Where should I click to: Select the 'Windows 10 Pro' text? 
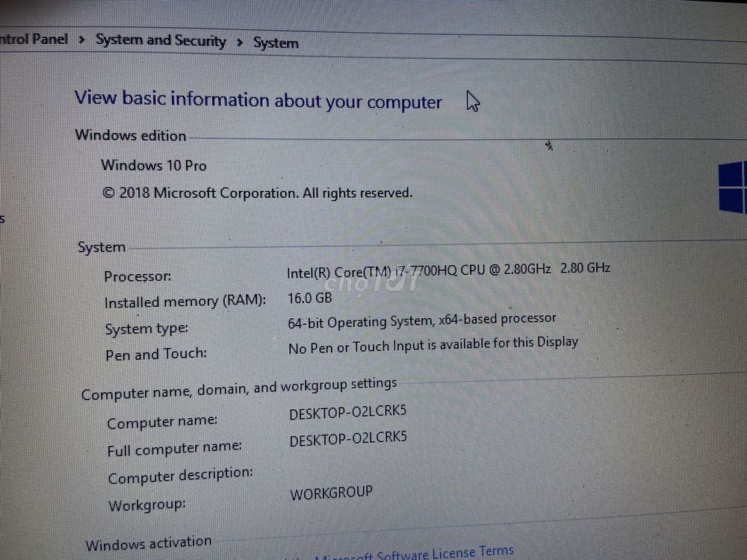[x=153, y=165]
